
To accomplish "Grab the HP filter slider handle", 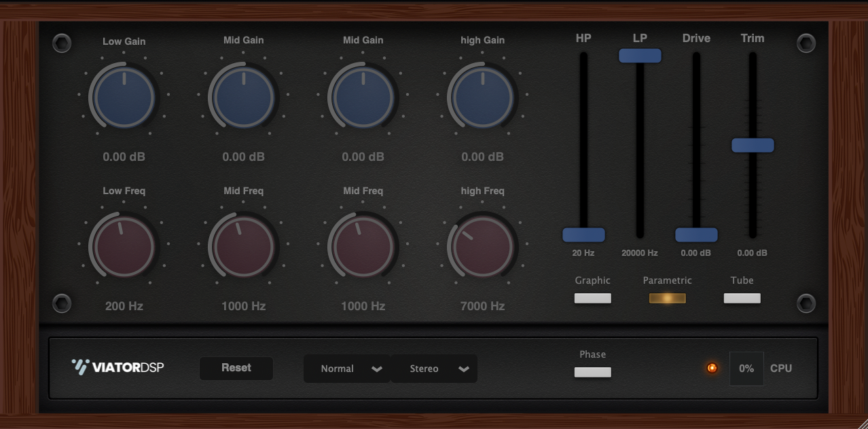I will 583,235.
